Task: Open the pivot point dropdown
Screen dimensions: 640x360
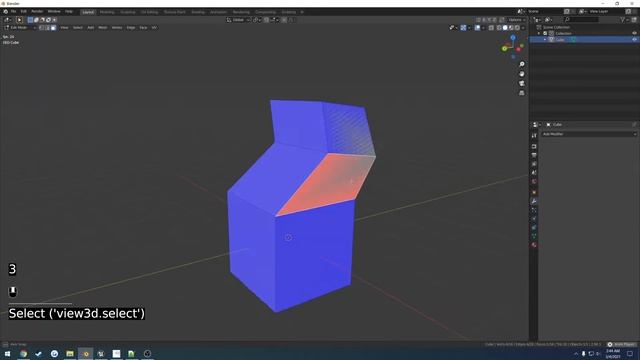Action: pos(257,20)
